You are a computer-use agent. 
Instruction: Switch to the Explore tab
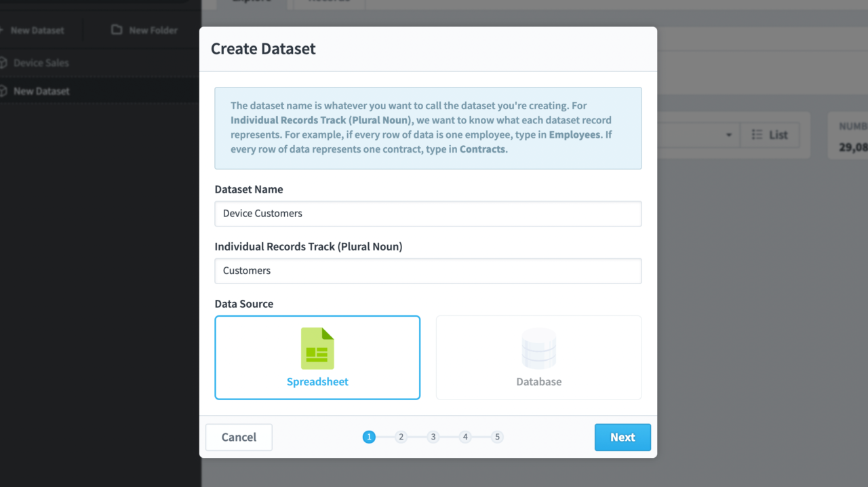click(x=252, y=2)
